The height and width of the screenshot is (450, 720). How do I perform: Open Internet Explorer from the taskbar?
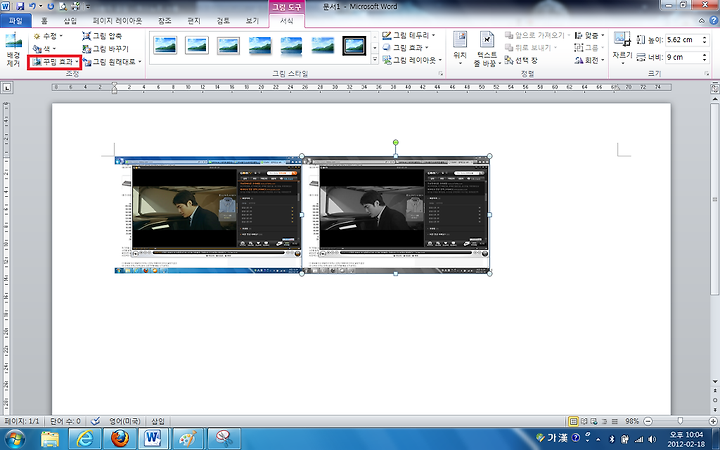(x=84, y=439)
